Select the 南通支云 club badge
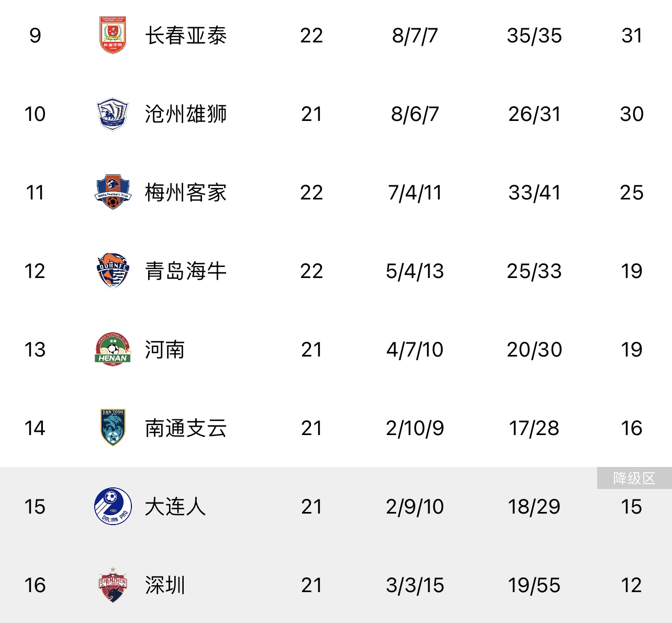This screenshot has width=672, height=623. pyautogui.click(x=113, y=428)
